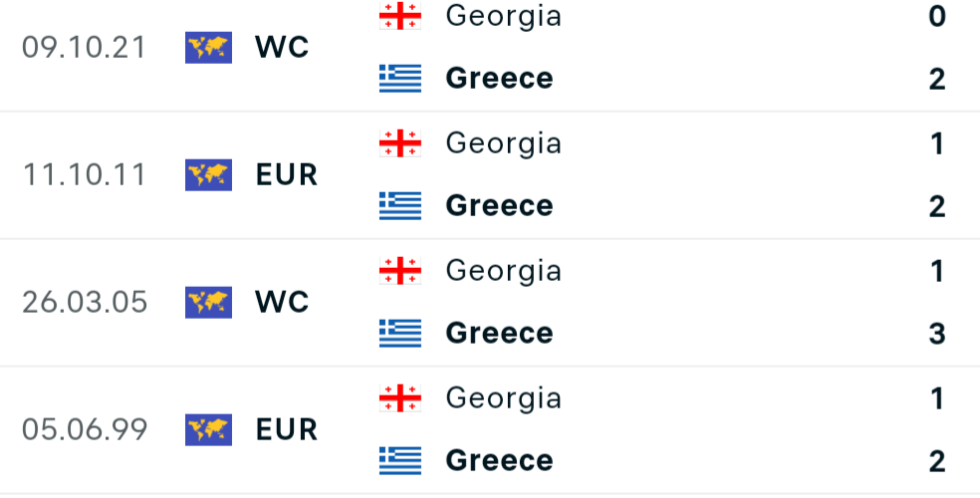Click Greece's score of 3 in 2005 match
980x498 pixels.
[x=936, y=334]
